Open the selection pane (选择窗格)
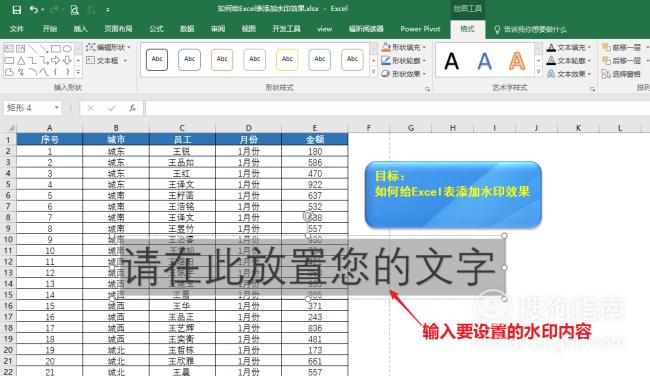The width and height of the screenshot is (650, 376). click(621, 74)
